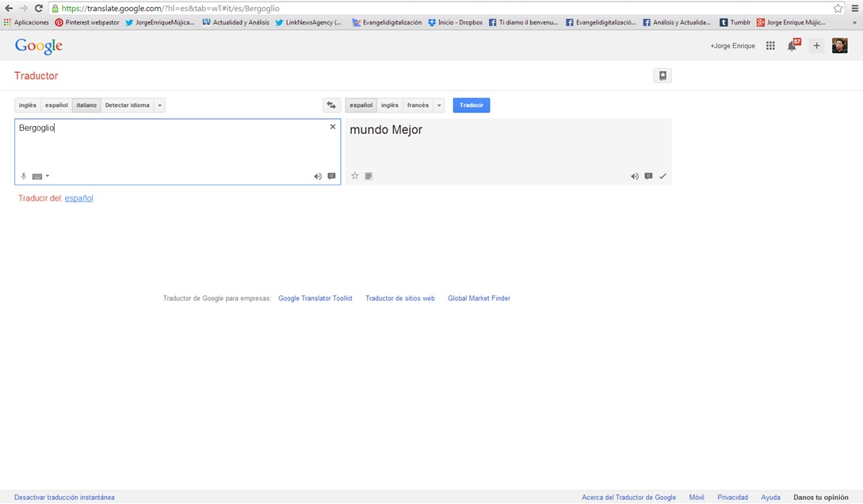The width and height of the screenshot is (863, 504).
Task: Expand the target language dropdown arrow
Action: point(439,105)
